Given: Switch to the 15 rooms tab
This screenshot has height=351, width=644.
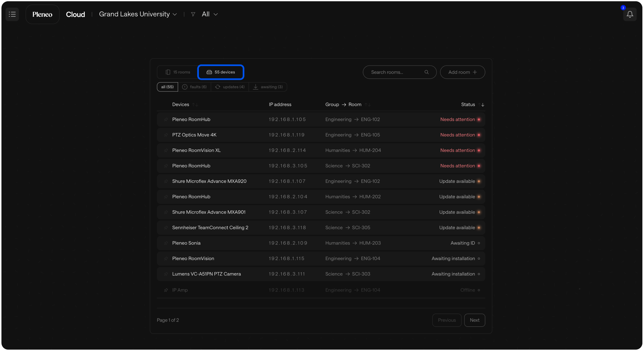Looking at the screenshot, I should (x=178, y=72).
